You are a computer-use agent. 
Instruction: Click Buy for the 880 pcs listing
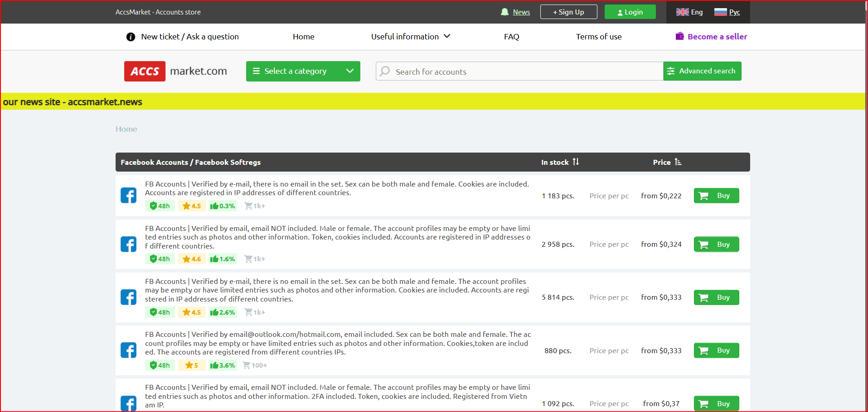(x=716, y=350)
